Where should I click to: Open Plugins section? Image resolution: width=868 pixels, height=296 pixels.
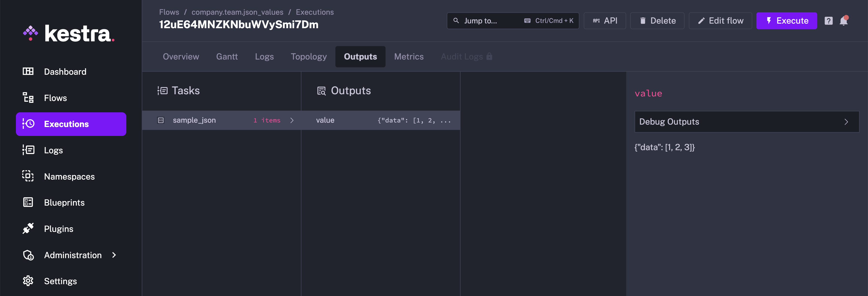[59, 228]
